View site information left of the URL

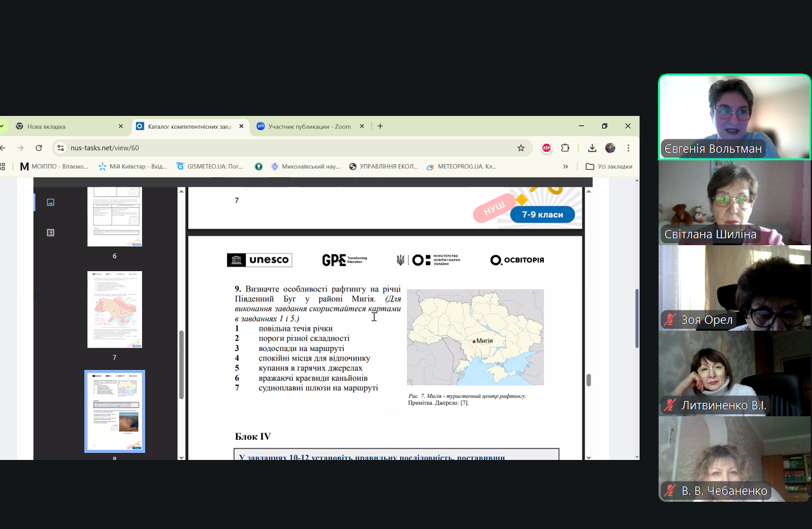(x=61, y=148)
